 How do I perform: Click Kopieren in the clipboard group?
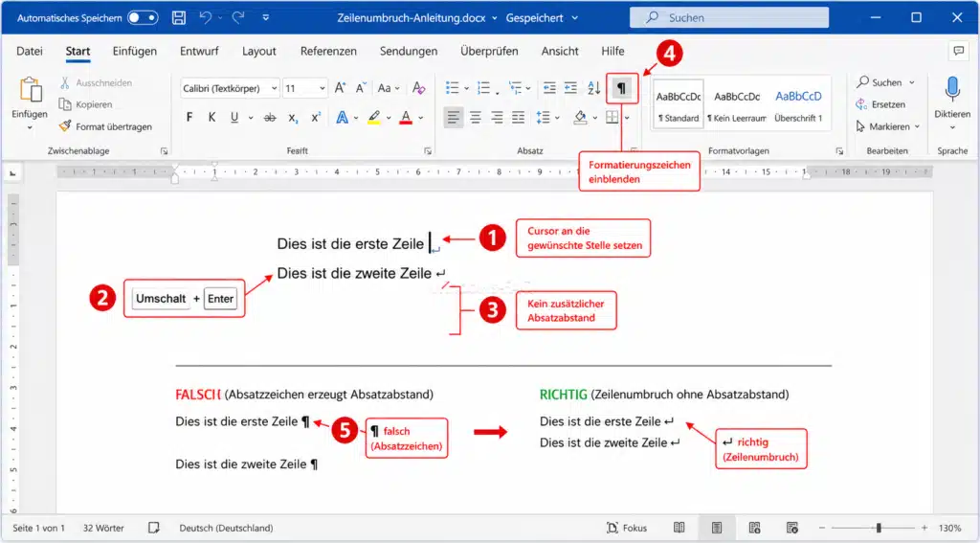coord(86,104)
